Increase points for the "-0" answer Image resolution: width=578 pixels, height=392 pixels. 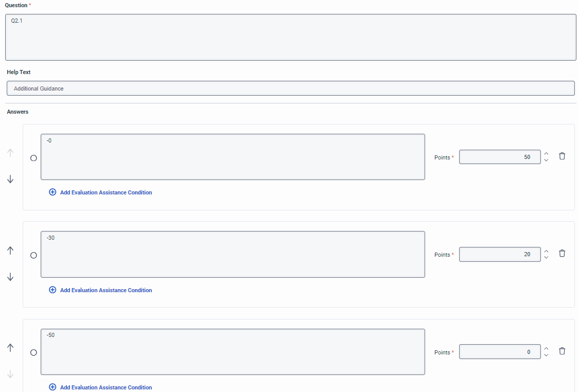546,153
